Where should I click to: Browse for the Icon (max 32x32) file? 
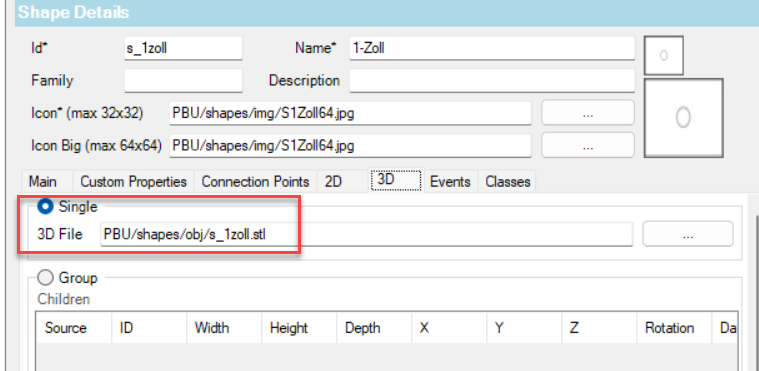point(588,113)
